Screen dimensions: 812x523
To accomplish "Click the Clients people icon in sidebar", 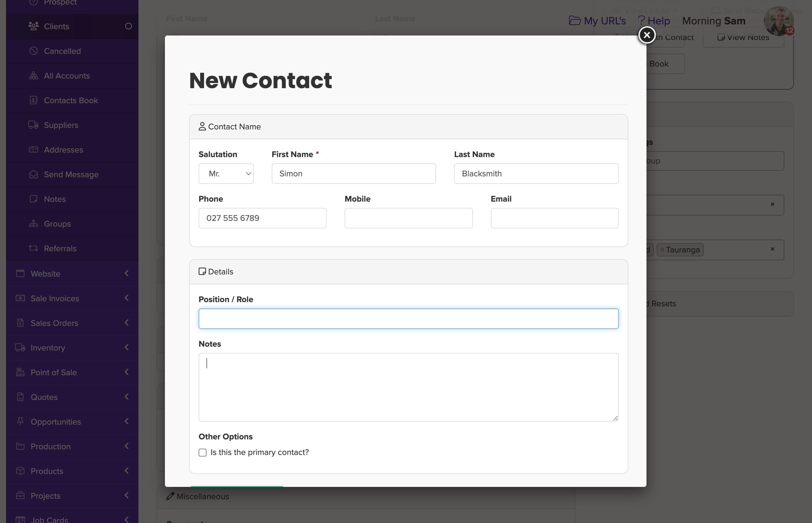I will 33,26.
